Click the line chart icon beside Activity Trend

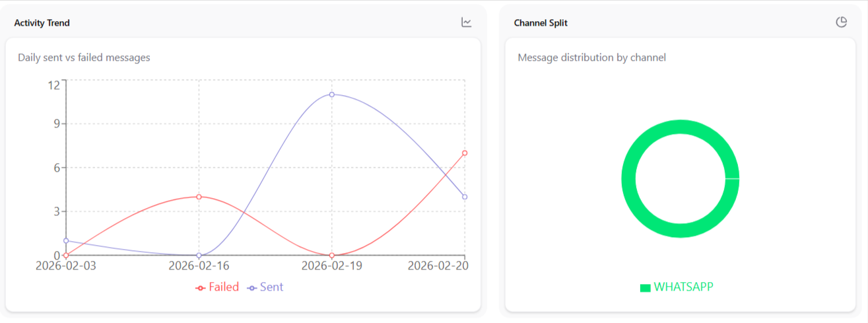pyautogui.click(x=467, y=22)
